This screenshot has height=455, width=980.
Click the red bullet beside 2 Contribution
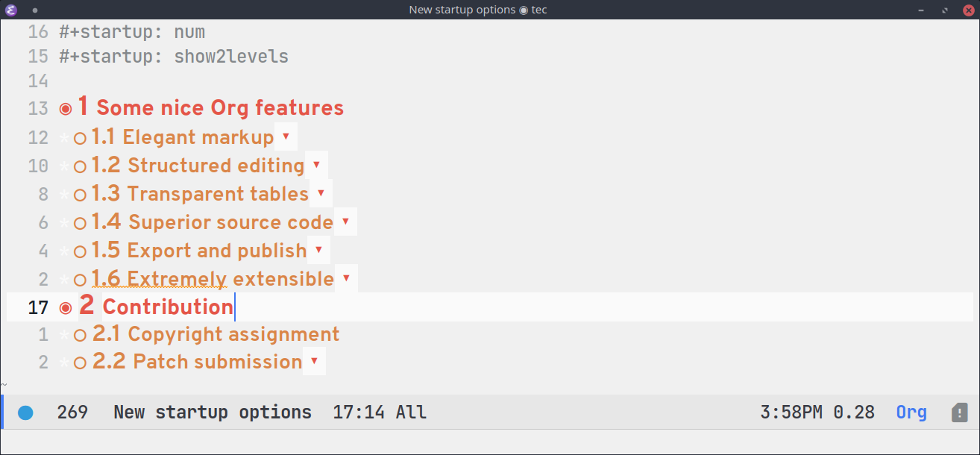pos(66,307)
